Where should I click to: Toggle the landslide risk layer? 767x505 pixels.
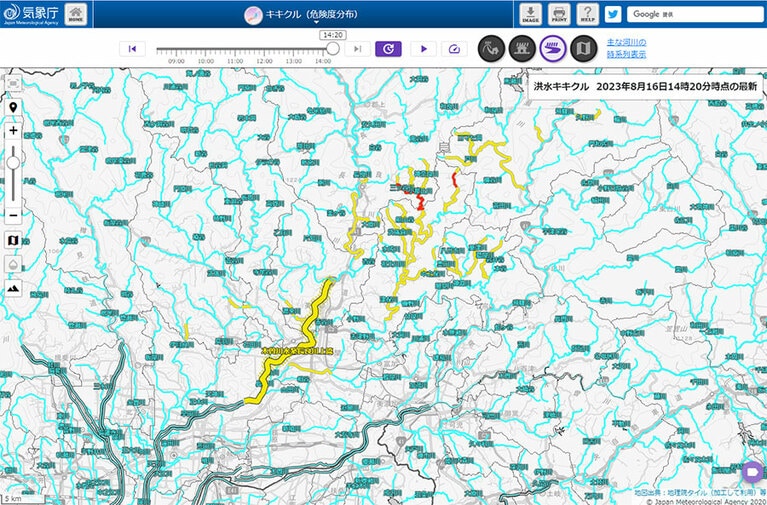(490, 48)
